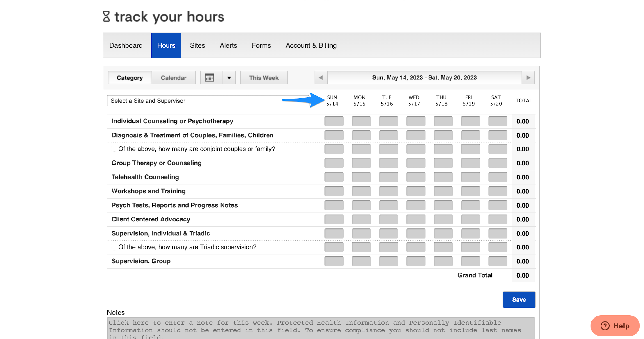Switch to Category view
The height and width of the screenshot is (339, 644).
coord(130,78)
